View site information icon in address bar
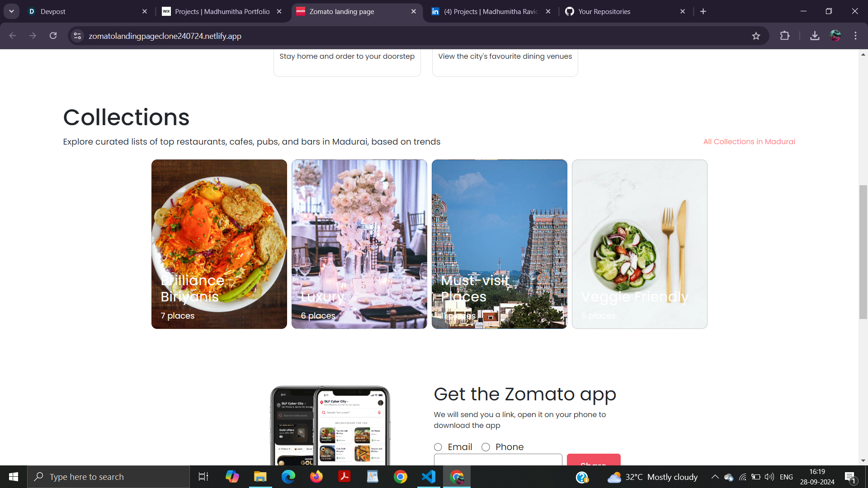Image resolution: width=868 pixels, height=488 pixels. pos(78,36)
